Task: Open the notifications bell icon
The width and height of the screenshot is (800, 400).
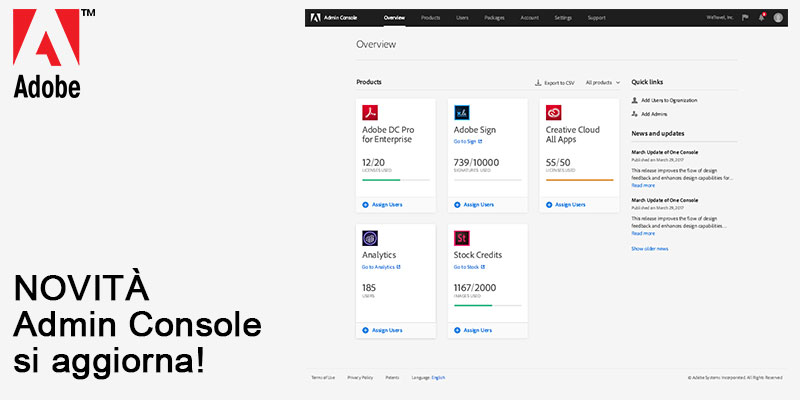Action: point(762,17)
